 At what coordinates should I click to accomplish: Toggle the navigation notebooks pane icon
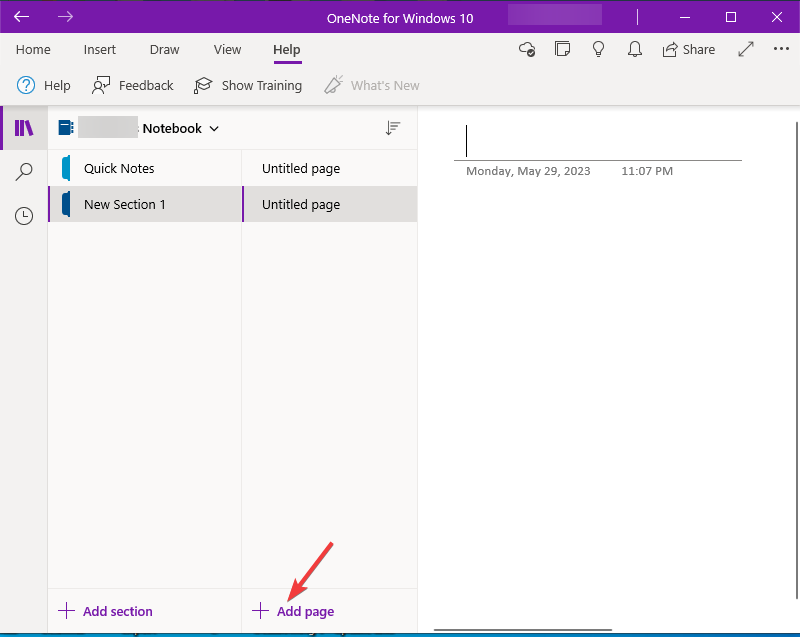(x=24, y=128)
